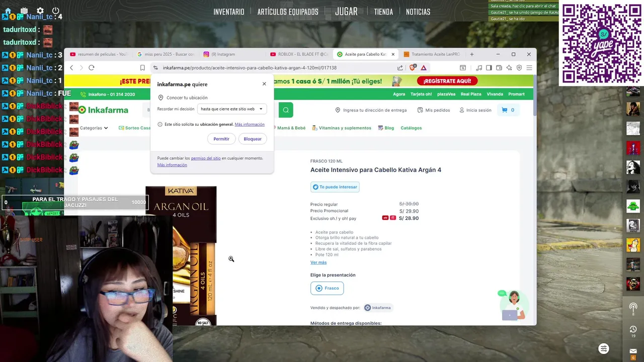Screen dimensions: 644x362
Task: Open the music playlist icon in toolbar
Action: pos(479,68)
